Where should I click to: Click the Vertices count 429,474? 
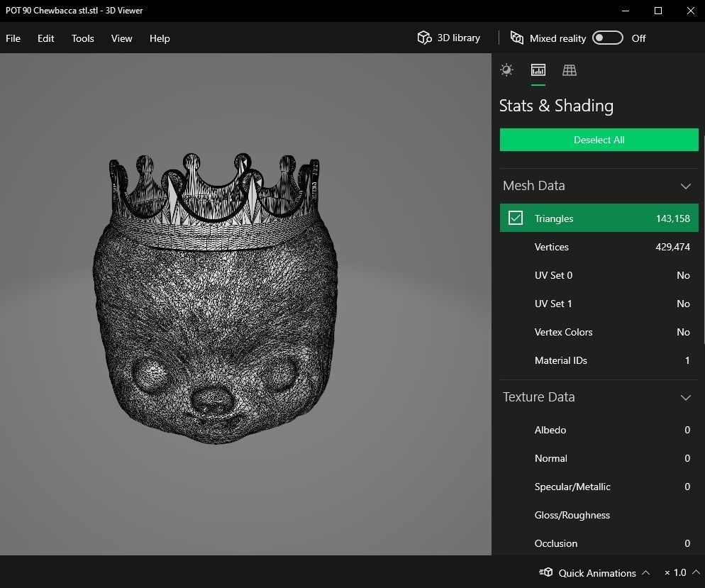(672, 247)
